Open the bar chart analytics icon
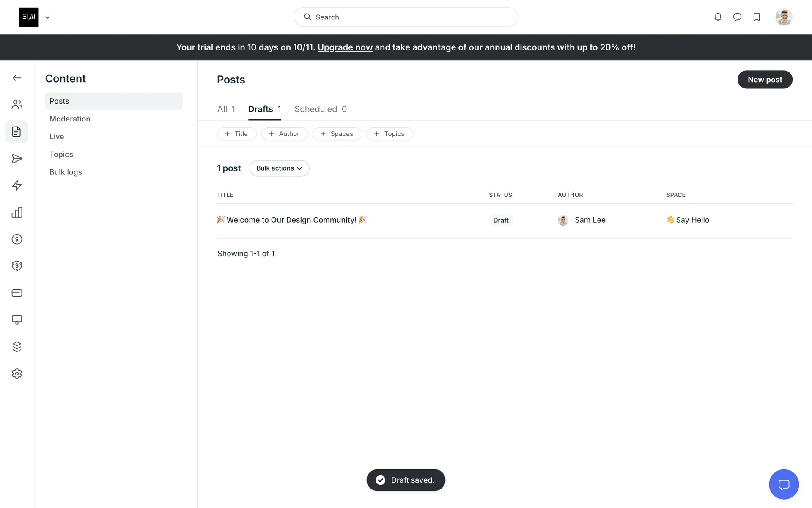The image size is (812, 508). pos(17,213)
